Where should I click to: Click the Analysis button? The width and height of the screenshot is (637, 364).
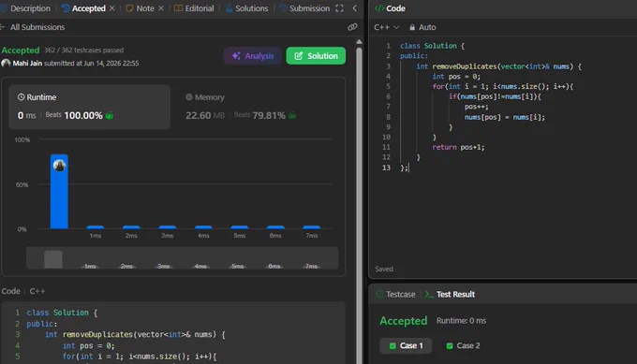click(x=253, y=56)
